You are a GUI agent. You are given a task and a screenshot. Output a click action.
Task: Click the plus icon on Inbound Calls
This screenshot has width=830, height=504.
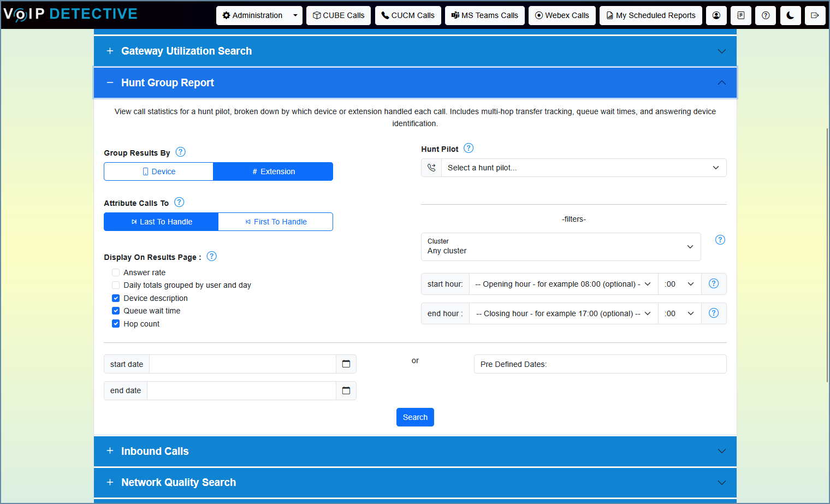tap(110, 451)
